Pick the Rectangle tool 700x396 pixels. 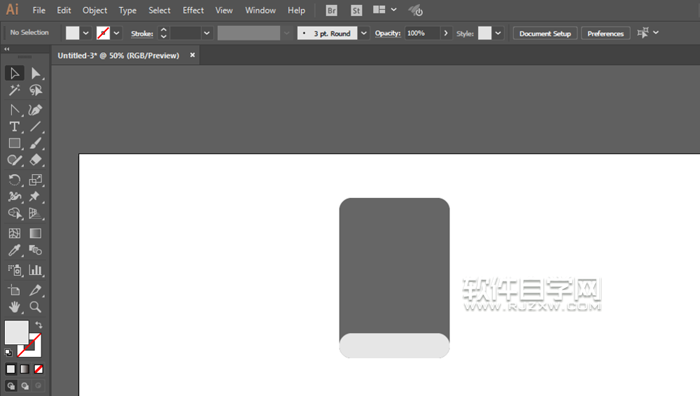(x=14, y=143)
